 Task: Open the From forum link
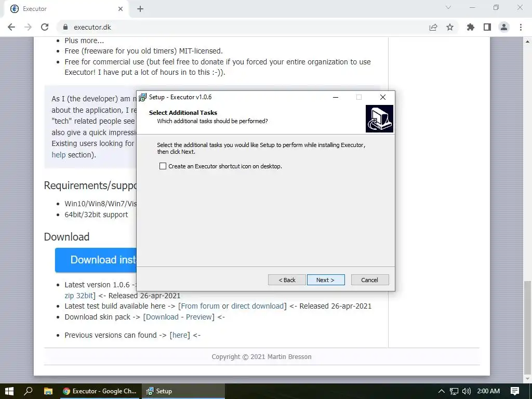pos(200,306)
